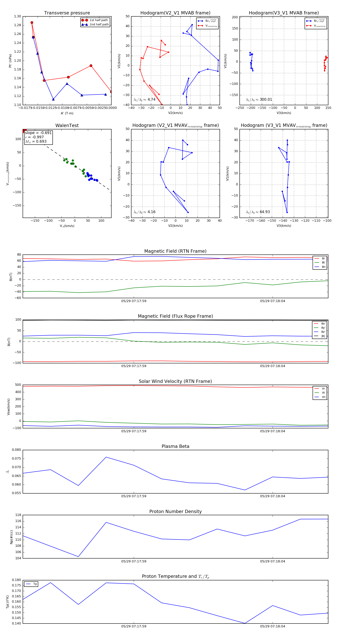Click the 'Vn' legend entry
Viewport: 351px width, 644px height.
pos(320,397)
